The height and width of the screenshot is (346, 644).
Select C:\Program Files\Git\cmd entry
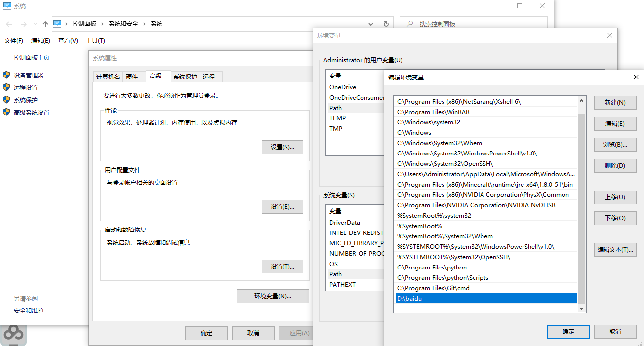(486, 288)
